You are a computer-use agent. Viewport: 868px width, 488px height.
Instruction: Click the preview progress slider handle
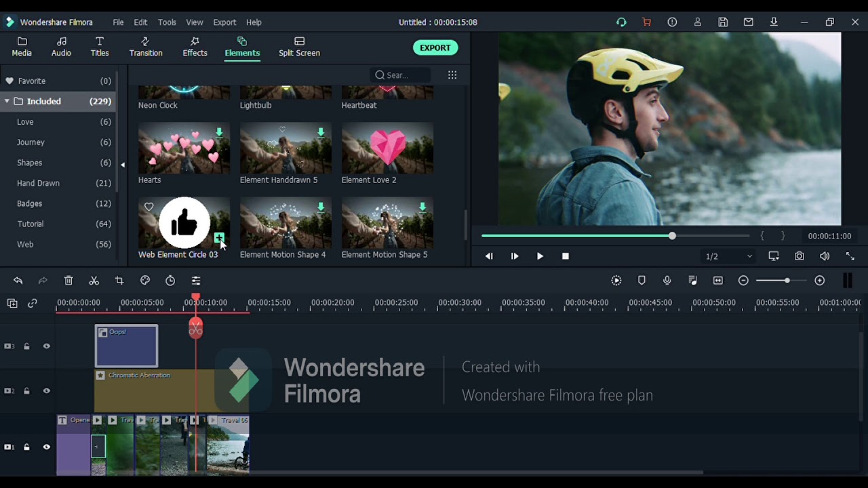point(672,236)
